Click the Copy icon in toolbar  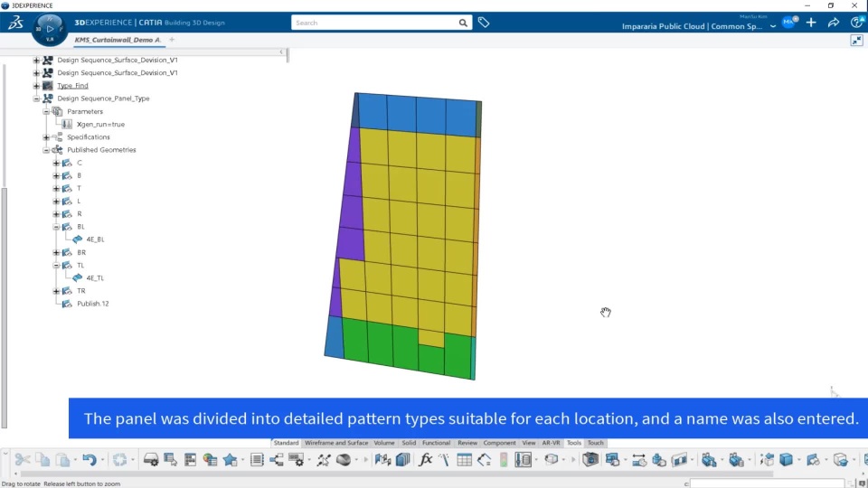(42, 459)
